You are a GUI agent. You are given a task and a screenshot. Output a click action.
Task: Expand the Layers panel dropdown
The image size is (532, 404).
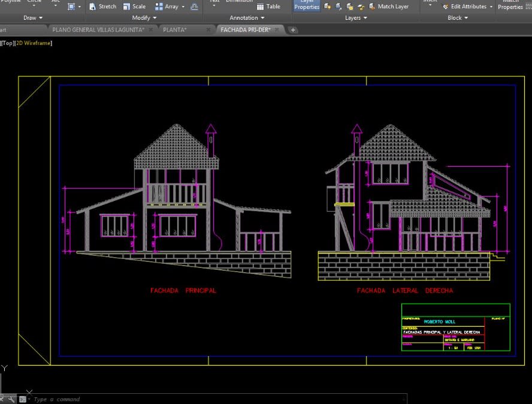[356, 17]
